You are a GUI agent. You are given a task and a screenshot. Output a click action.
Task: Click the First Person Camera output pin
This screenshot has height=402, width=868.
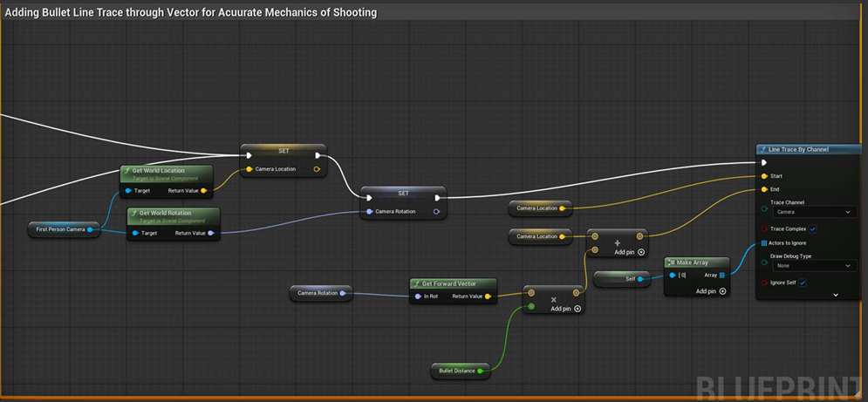tap(91, 229)
